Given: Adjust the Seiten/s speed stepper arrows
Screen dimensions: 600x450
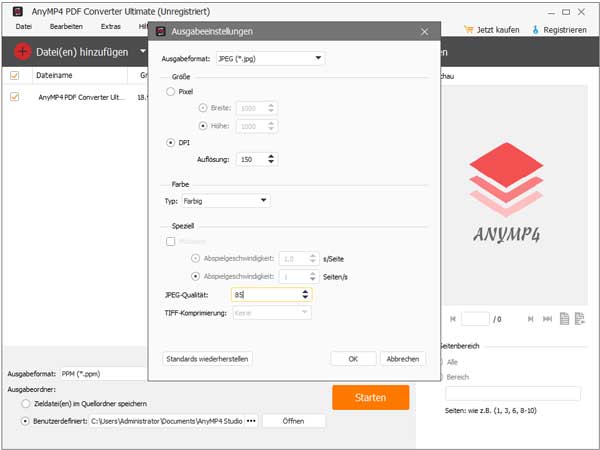Looking at the screenshot, I should pos(313,276).
